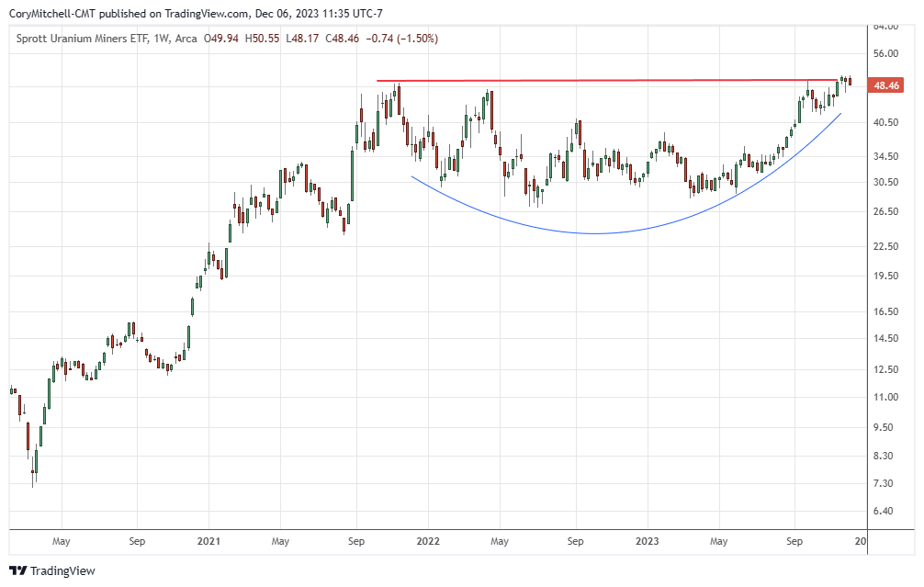Click the CoryMitchell-CMT author name
This screenshot has height=587, width=924.
tap(52, 13)
